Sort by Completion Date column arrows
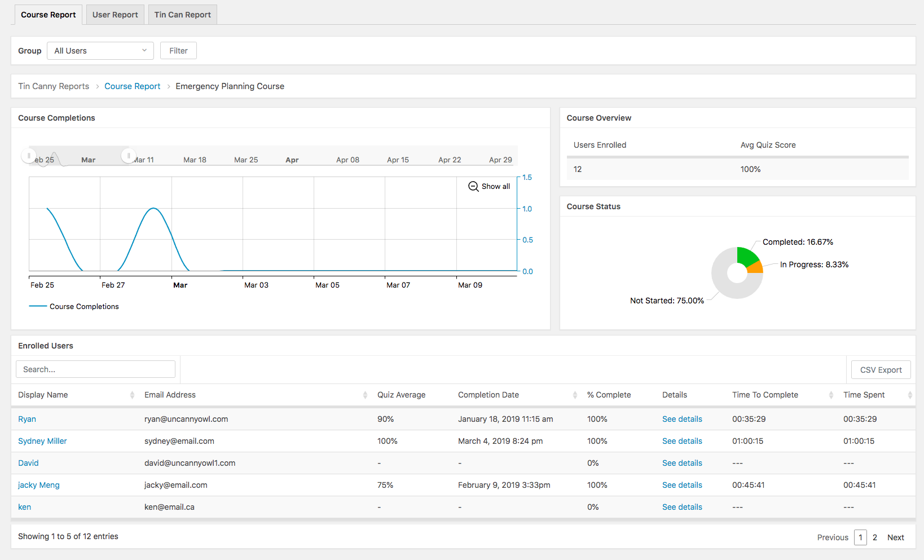924x560 pixels. pos(575,395)
